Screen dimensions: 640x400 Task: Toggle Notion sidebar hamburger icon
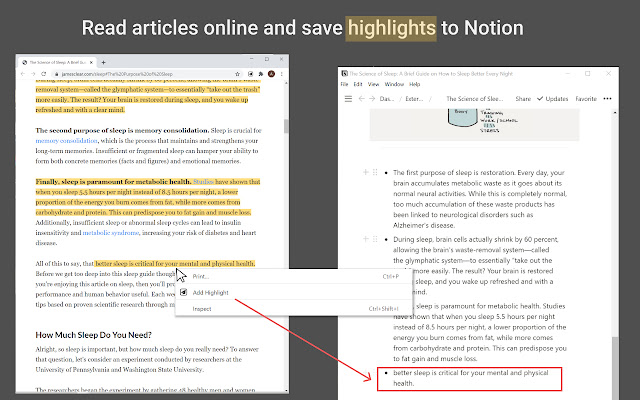[348, 99]
